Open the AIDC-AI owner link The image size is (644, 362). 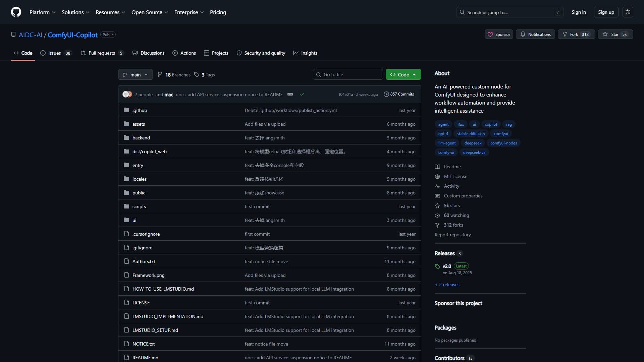[31, 35]
